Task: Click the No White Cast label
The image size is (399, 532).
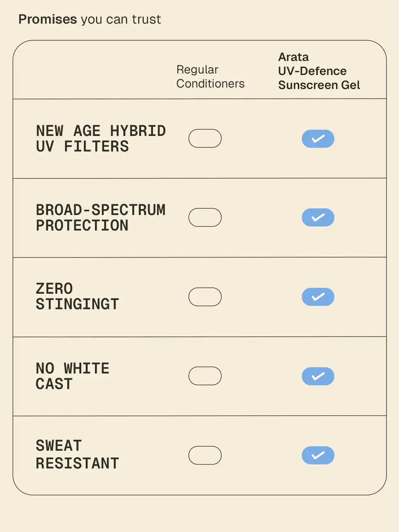Action: tap(72, 376)
